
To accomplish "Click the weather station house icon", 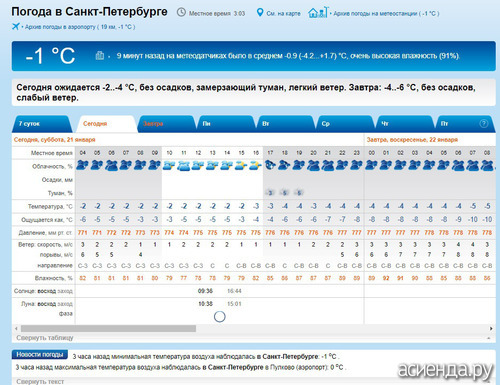I will [318, 13].
